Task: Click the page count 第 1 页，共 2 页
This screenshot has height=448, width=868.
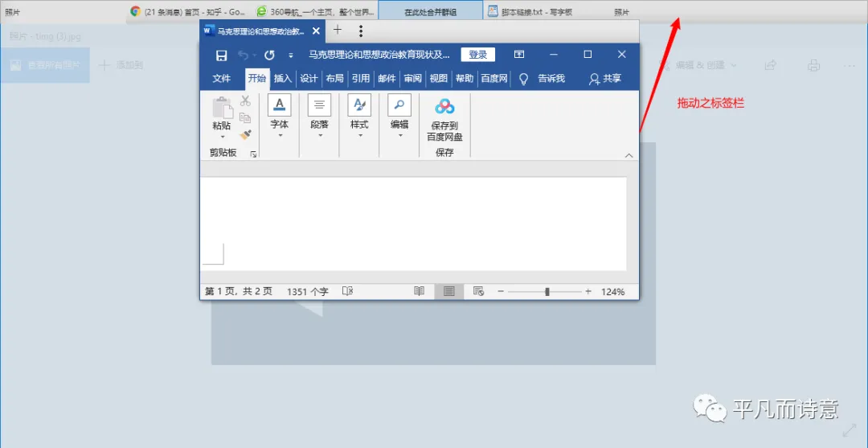Action: click(239, 291)
